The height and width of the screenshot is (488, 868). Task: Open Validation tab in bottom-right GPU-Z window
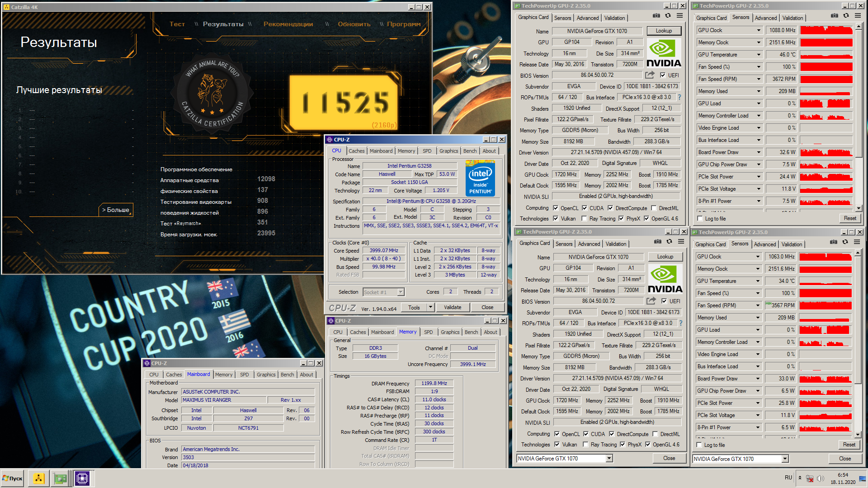pos(792,244)
